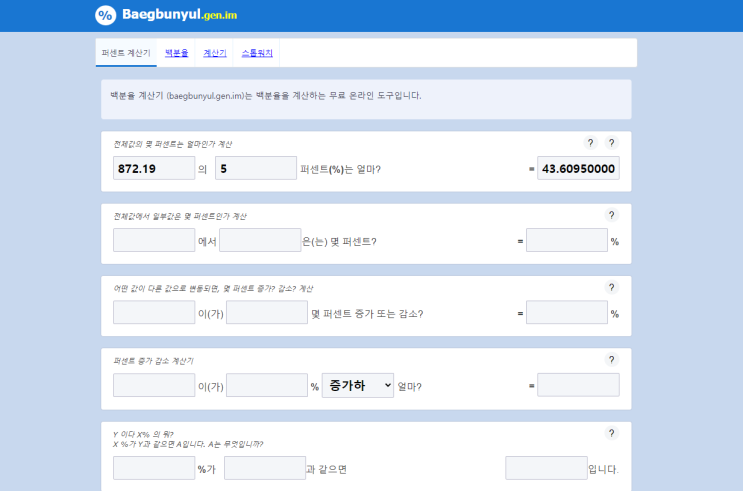The width and height of the screenshot is (743, 491).
Task: Click the label 은(는) 몇 퍼센트?
Action: [x=339, y=242]
